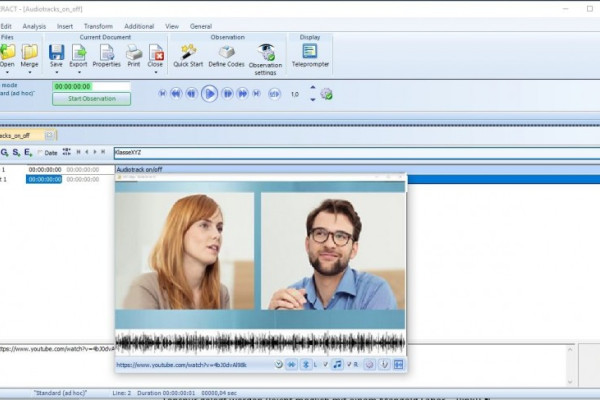Click the round pink icon in video toolbar
This screenshot has width=600, height=400.
(x=369, y=365)
